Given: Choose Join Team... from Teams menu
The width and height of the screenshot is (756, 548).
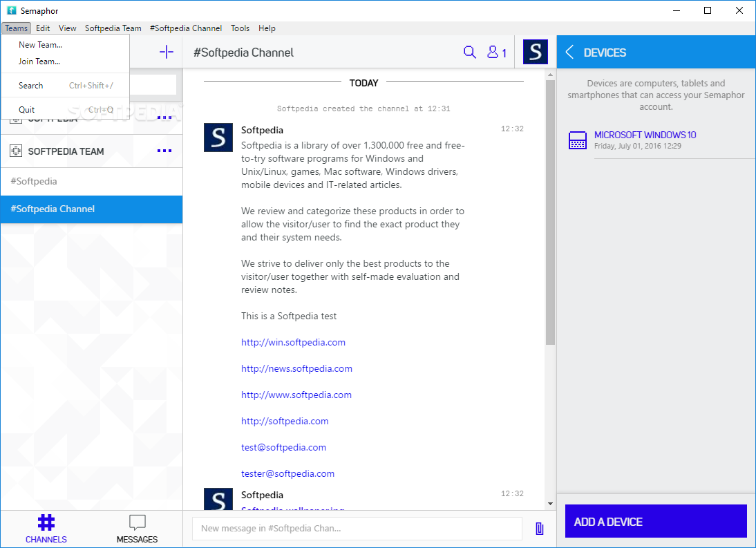Looking at the screenshot, I should (65, 62).
